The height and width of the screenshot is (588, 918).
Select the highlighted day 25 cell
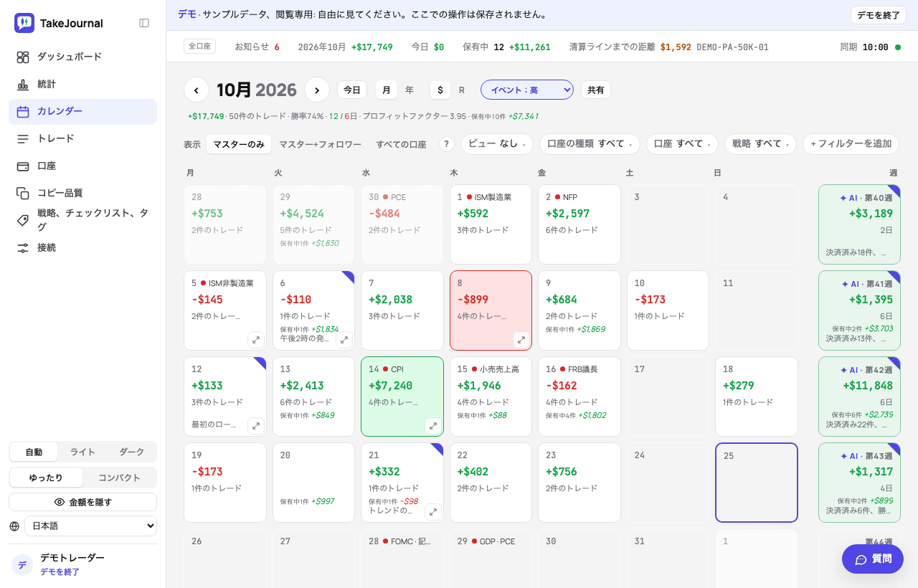(757, 483)
